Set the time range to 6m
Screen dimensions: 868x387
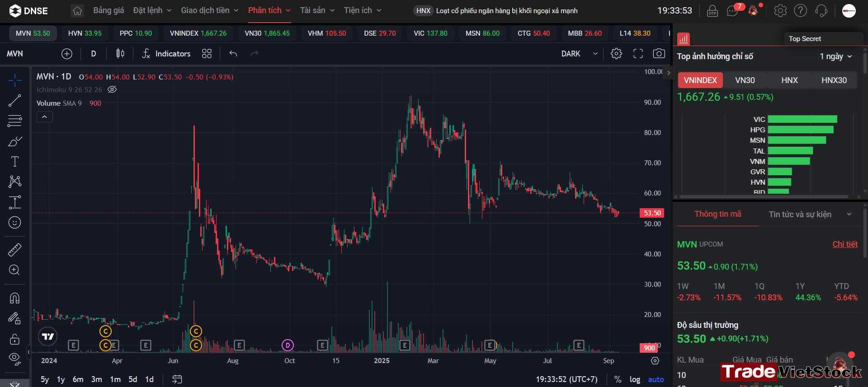[x=78, y=379]
